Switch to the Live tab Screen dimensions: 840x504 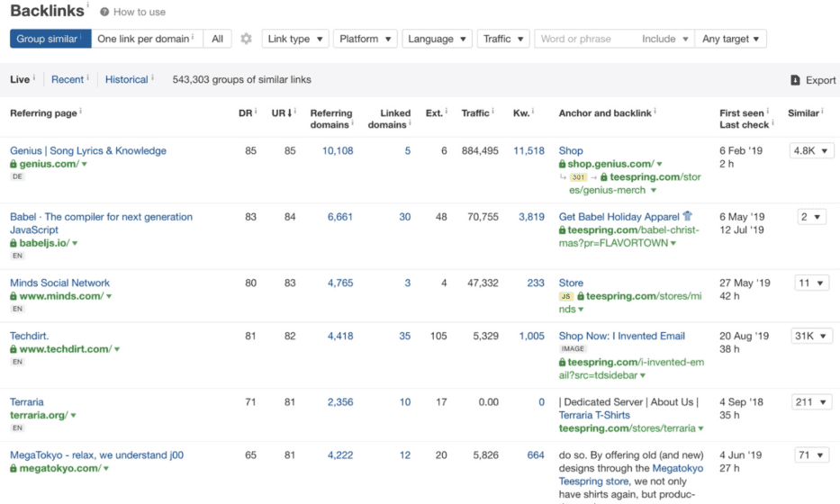pos(20,79)
